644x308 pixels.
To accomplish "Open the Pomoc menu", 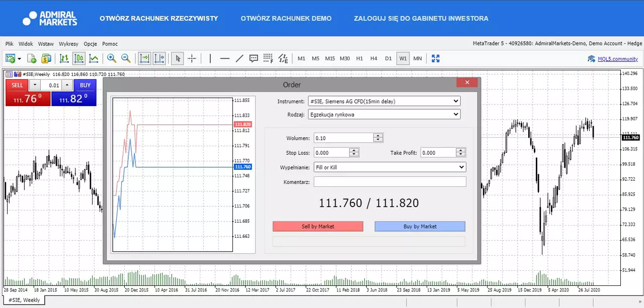I will (110, 44).
